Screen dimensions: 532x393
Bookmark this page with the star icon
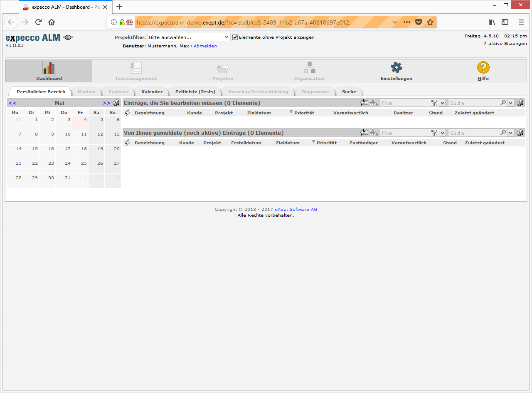[430, 22]
